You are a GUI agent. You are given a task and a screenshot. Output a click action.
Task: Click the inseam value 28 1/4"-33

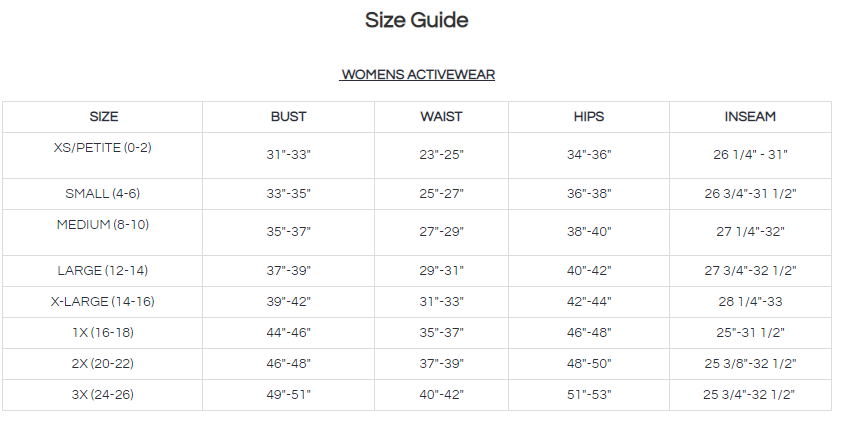(750, 302)
